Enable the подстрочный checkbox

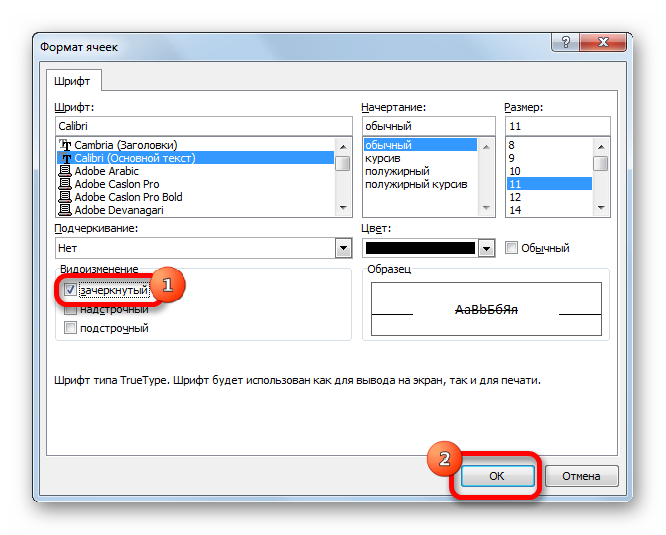[70, 328]
